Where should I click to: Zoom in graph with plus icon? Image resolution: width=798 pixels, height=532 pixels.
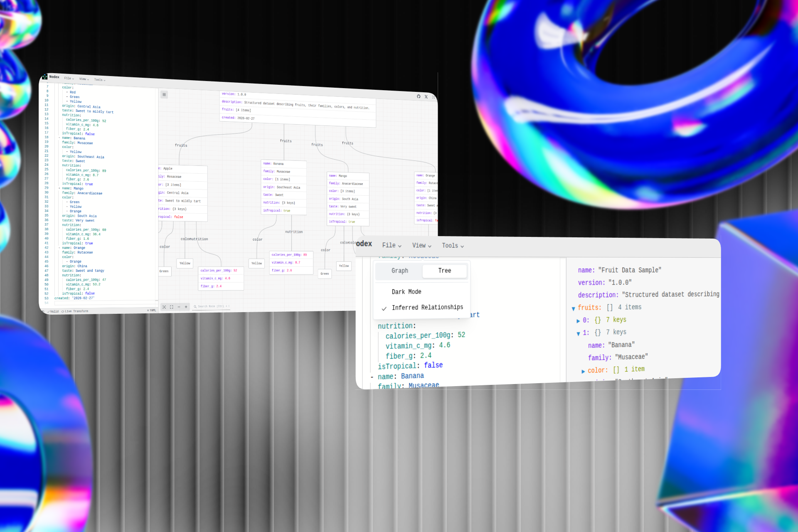click(186, 307)
